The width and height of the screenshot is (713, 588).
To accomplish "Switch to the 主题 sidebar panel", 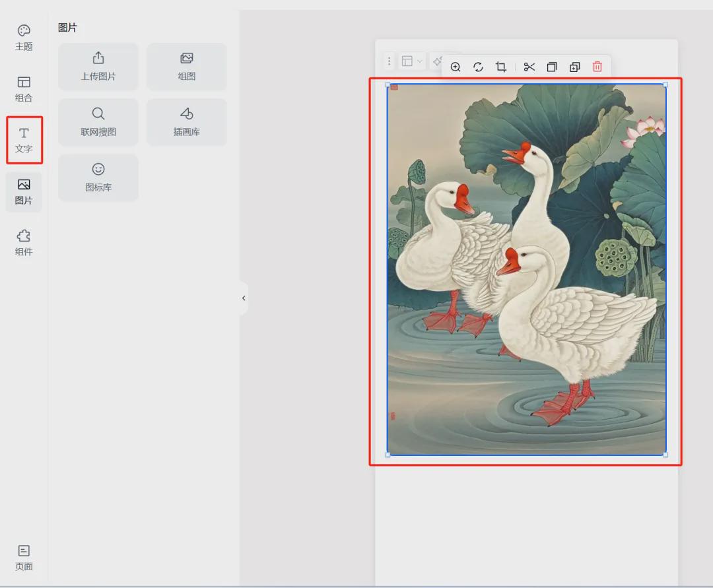I will (x=24, y=38).
